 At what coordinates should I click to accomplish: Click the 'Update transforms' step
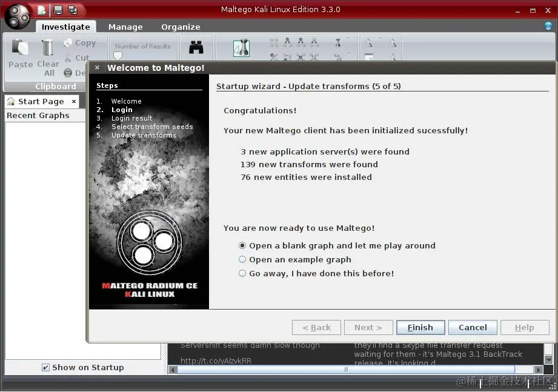click(x=144, y=135)
